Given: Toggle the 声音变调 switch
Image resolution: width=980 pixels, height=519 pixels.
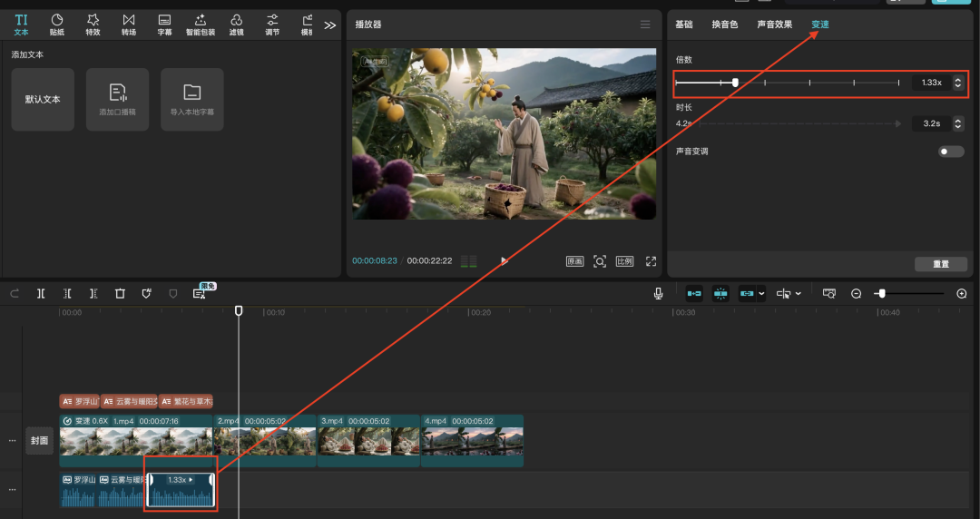Looking at the screenshot, I should coord(951,152).
